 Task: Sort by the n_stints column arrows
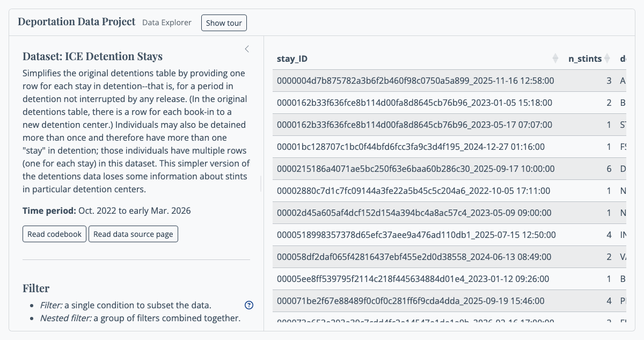coord(607,59)
